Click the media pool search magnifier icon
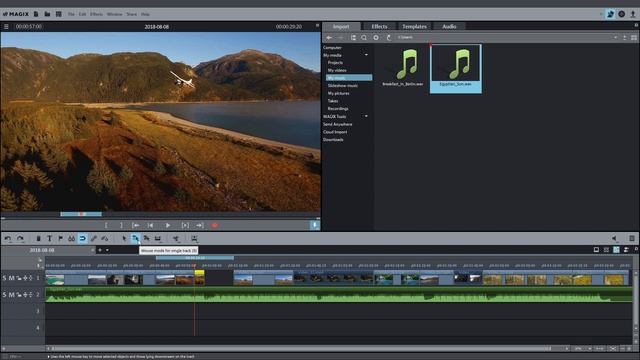The width and height of the screenshot is (640, 360). pyautogui.click(x=364, y=38)
